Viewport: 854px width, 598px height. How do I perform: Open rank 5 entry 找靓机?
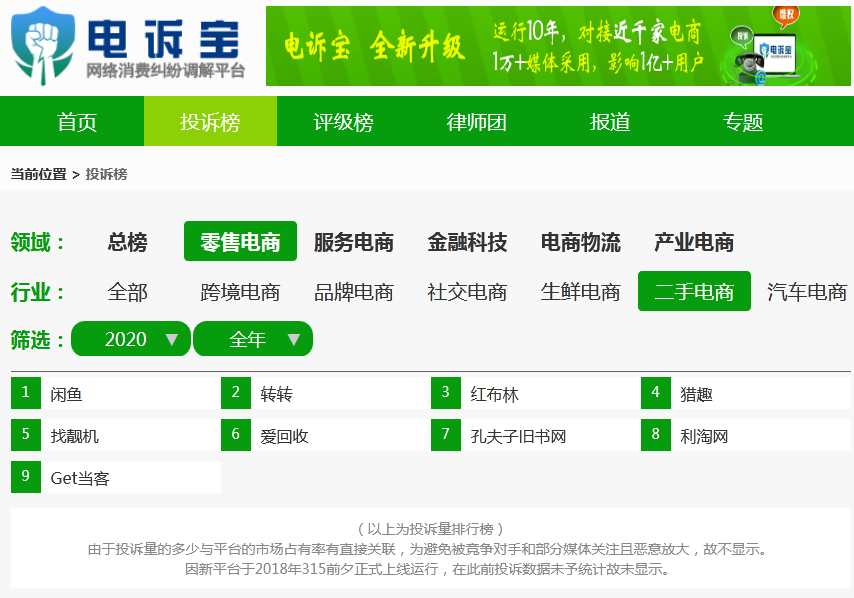(x=116, y=435)
